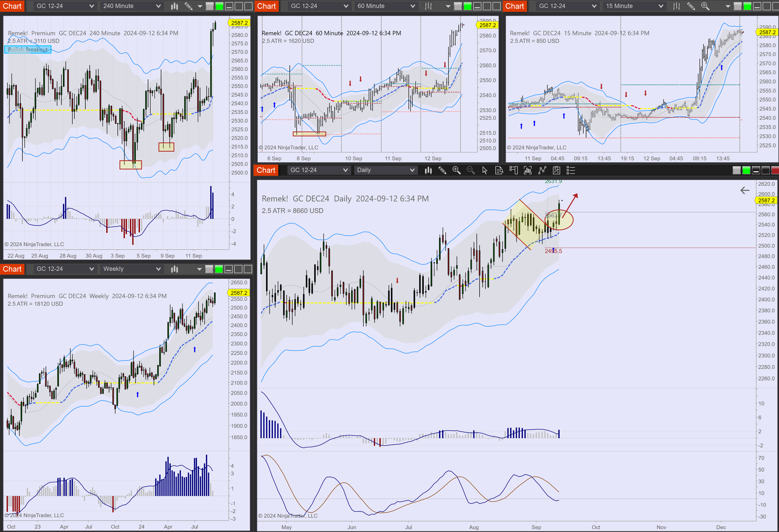This screenshot has height=532, width=779.
Task: Click green link square in 240 Minute chart
Action: (219, 6)
